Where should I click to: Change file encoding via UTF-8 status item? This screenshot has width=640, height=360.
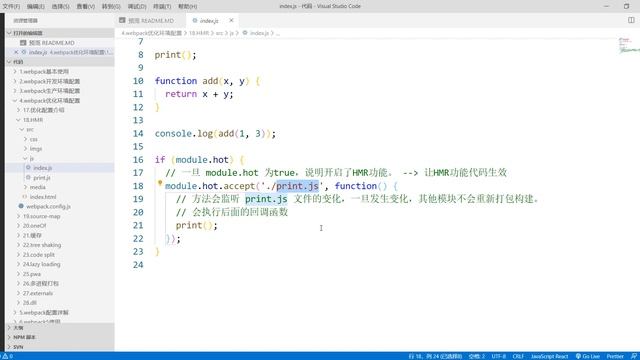[x=498, y=356]
